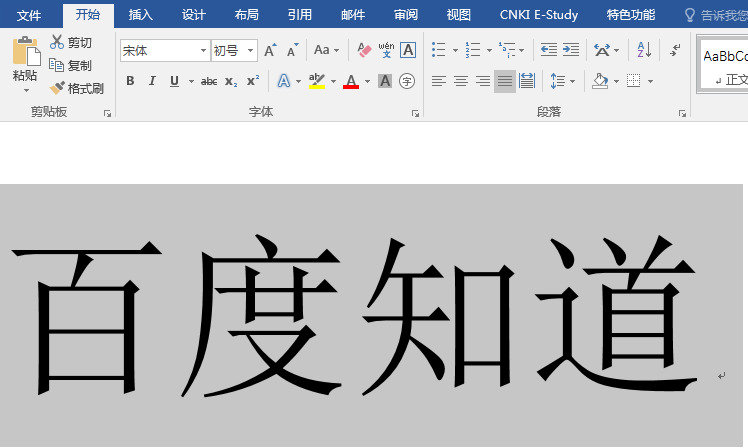Expand bullet library arrow
Viewport: 748px width, 448px height.
[x=455, y=50]
